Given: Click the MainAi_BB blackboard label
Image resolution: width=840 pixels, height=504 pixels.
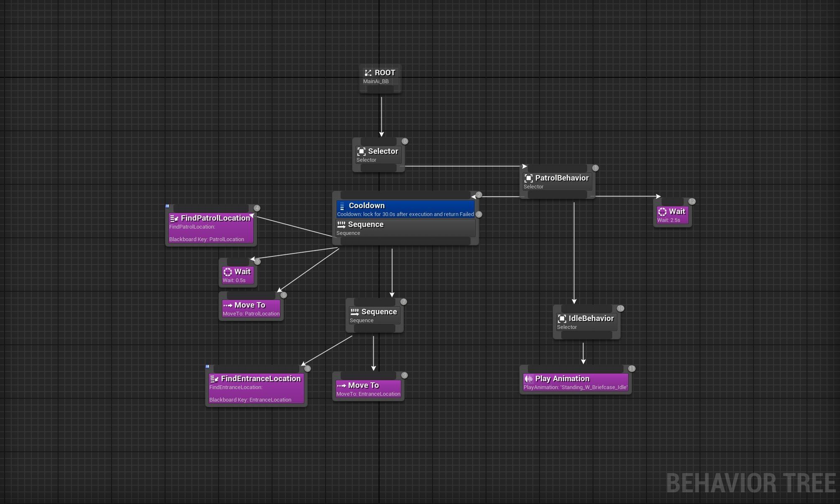Looking at the screenshot, I should (x=376, y=81).
